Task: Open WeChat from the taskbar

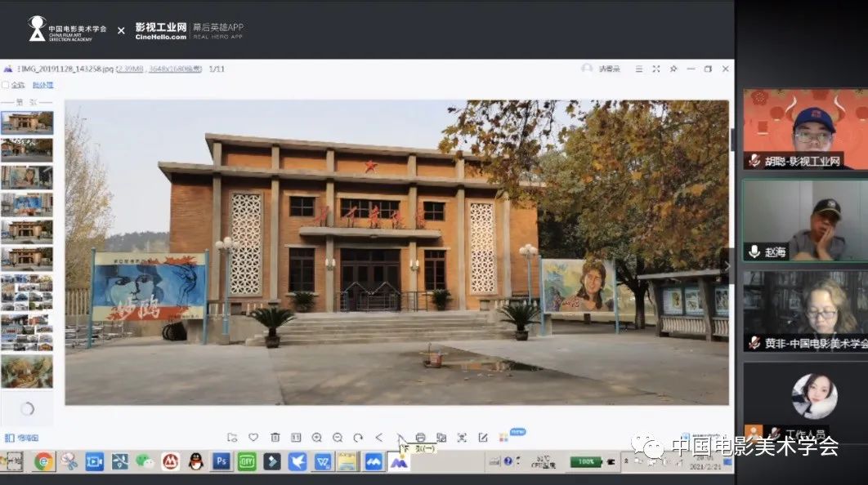Action: point(145,462)
